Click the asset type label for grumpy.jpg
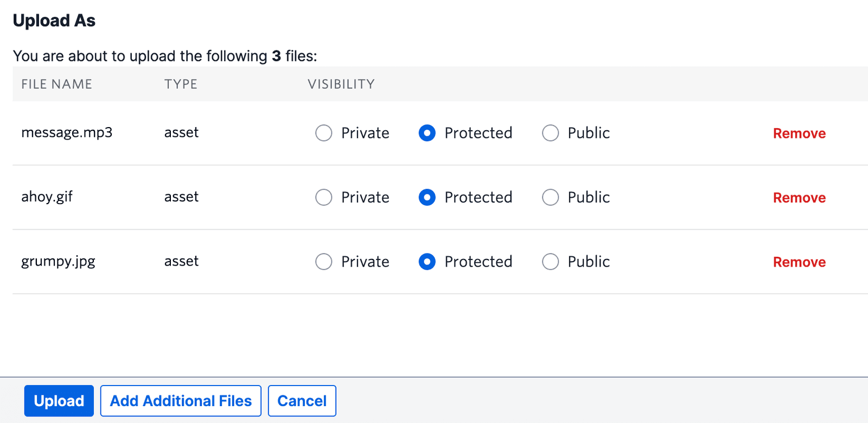 click(181, 262)
